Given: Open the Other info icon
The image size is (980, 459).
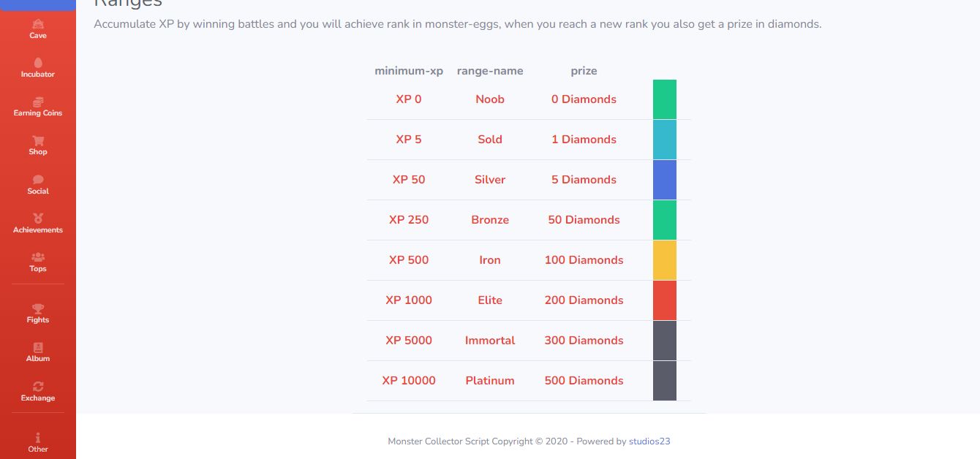Looking at the screenshot, I should (38, 438).
